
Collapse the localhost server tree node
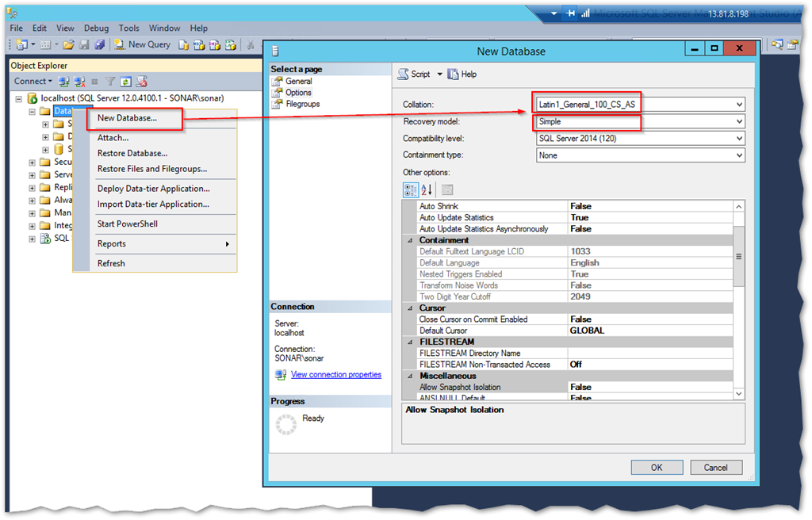(19, 98)
